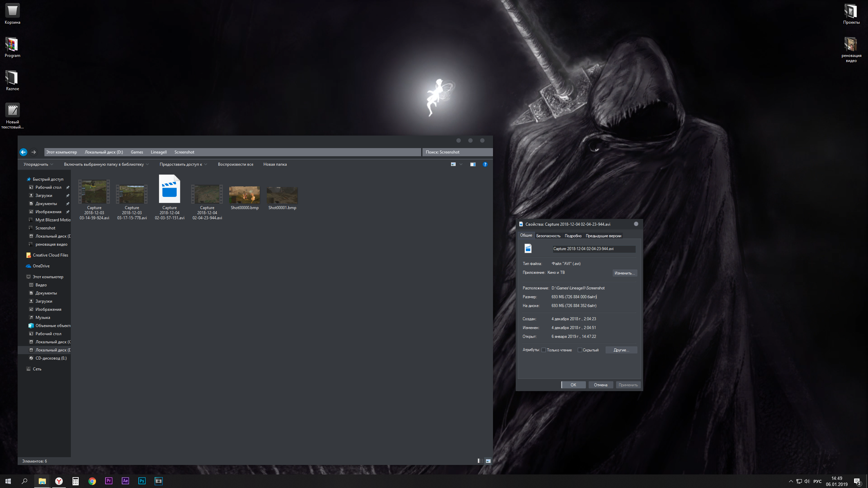Click the preview pane icon in Explorer toolbar
The image size is (868, 488).
(473, 164)
